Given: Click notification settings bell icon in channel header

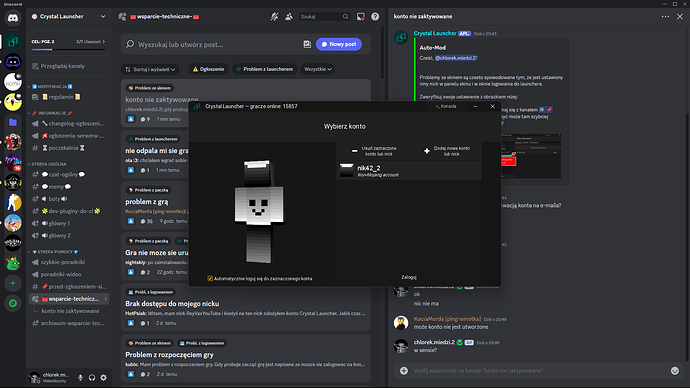Looking at the screenshot, I should [x=274, y=17].
